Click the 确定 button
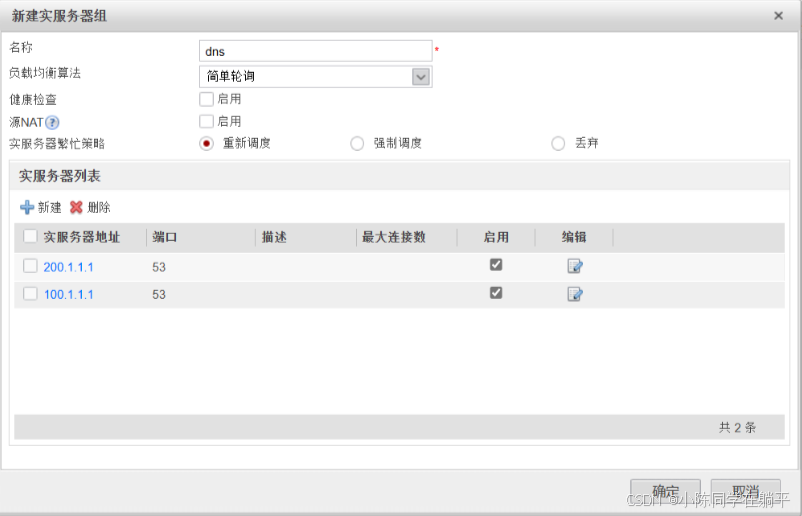 (665, 491)
